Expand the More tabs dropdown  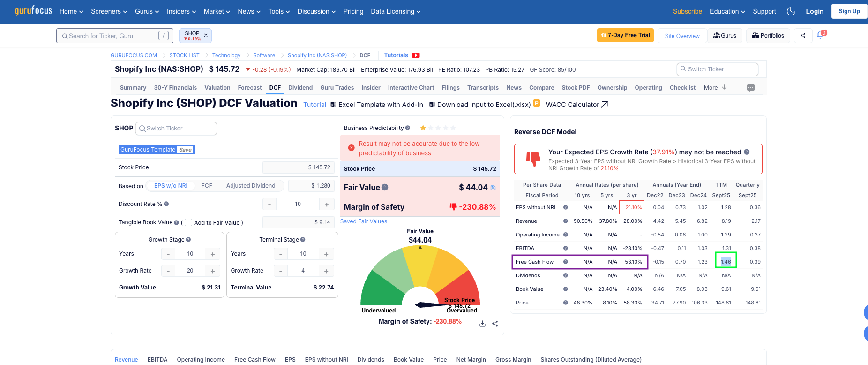coord(715,88)
